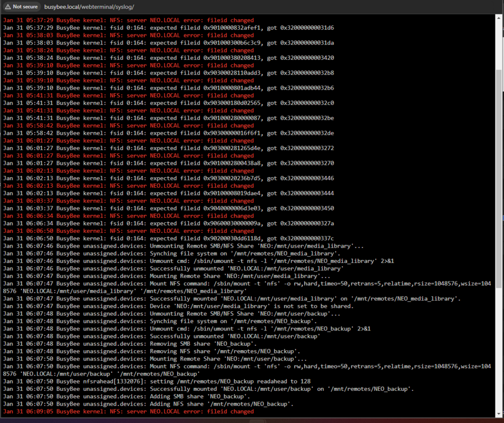Screen dimensions: 504x423
Task: Click the Removing NFS share NEO_backup line
Action: click(x=152, y=351)
